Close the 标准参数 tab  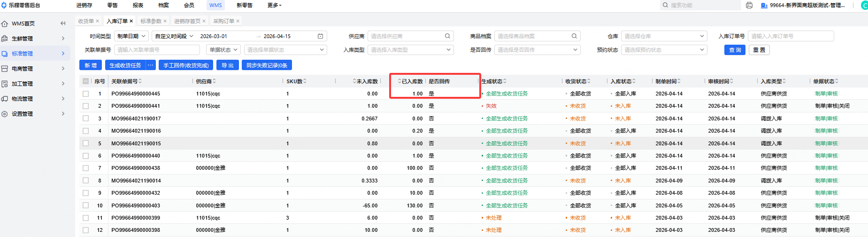[x=165, y=21]
